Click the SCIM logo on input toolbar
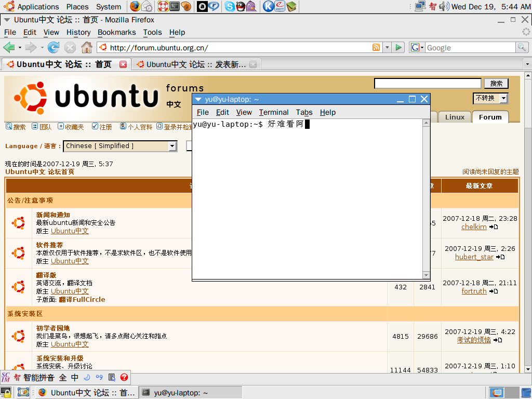This screenshot has height=399, width=532. click(5, 377)
